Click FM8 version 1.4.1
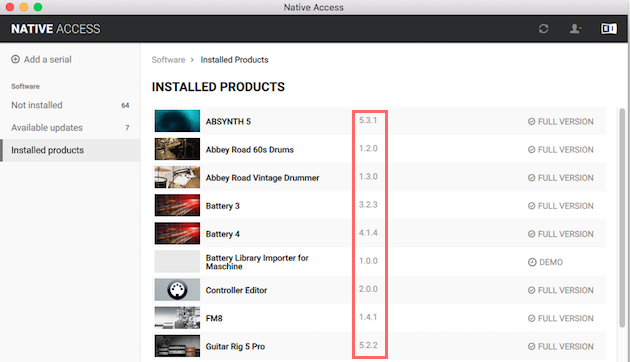Image resolution: width=630 pixels, height=362 pixels. 368,317
